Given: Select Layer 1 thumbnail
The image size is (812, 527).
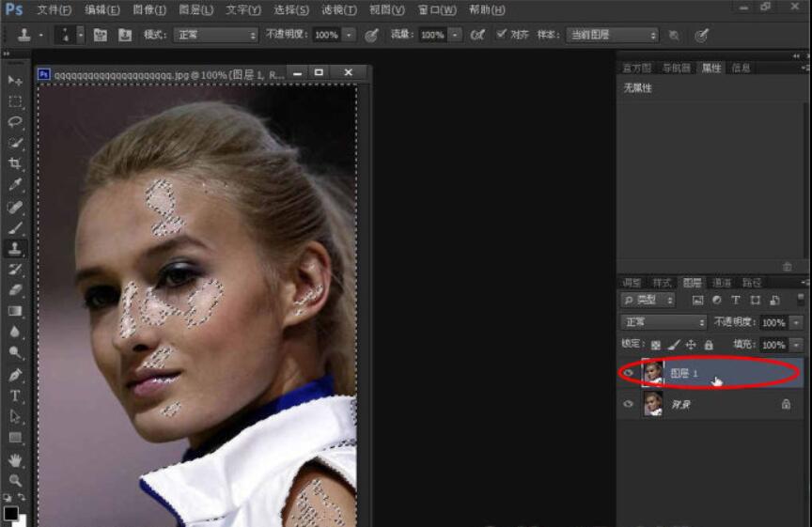Looking at the screenshot, I should pyautogui.click(x=652, y=373).
